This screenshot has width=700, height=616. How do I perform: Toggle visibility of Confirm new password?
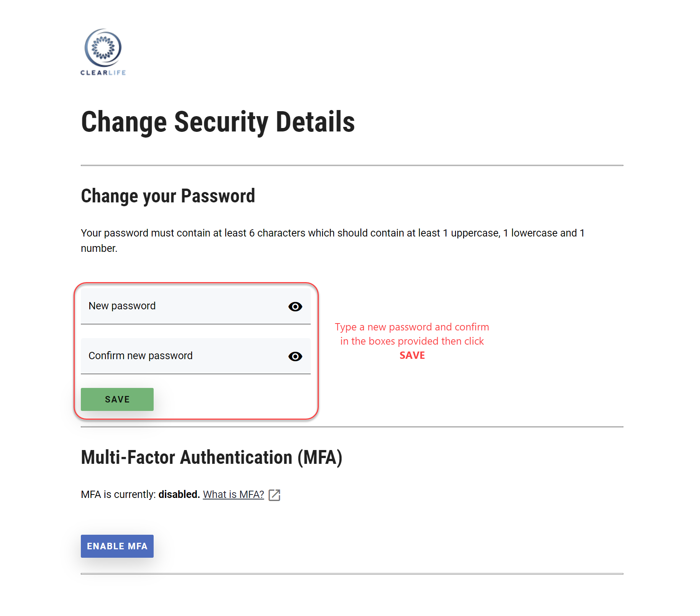[x=295, y=356]
